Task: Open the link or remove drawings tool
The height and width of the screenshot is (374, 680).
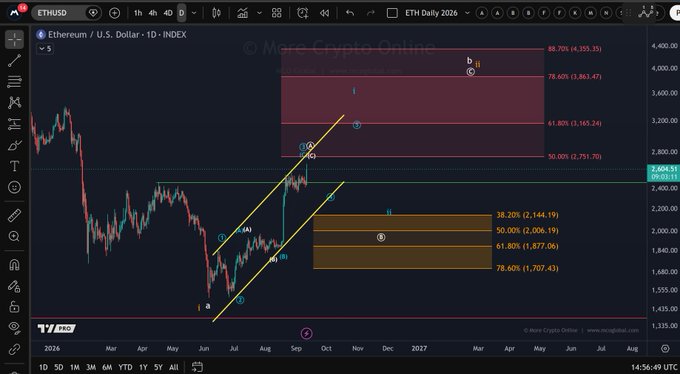Action: click(x=14, y=349)
